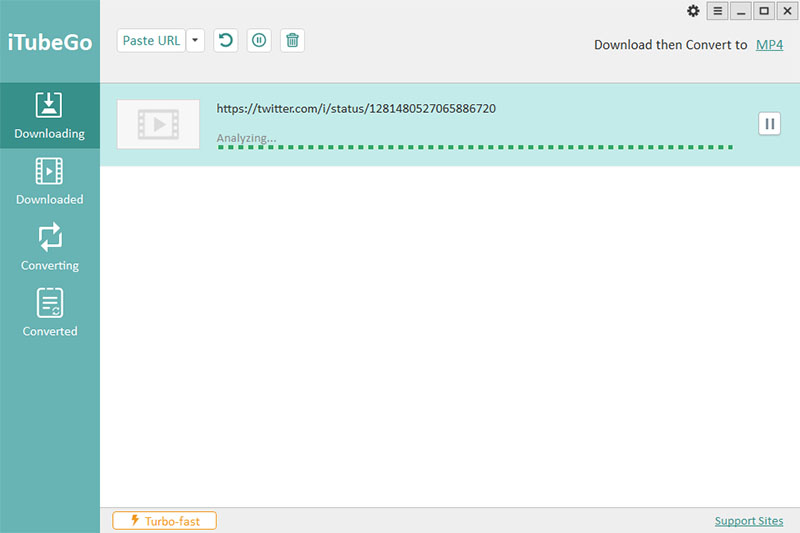
Task: Click the pause all downloads icon
Action: point(259,40)
